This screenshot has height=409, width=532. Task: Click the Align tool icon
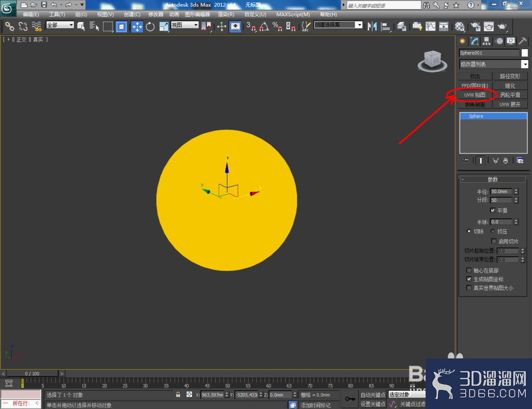click(x=386, y=26)
